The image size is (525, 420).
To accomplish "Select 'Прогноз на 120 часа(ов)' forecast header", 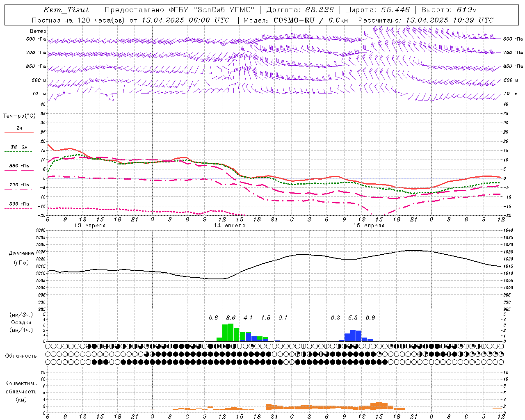I will pyautogui.click(x=79, y=20).
